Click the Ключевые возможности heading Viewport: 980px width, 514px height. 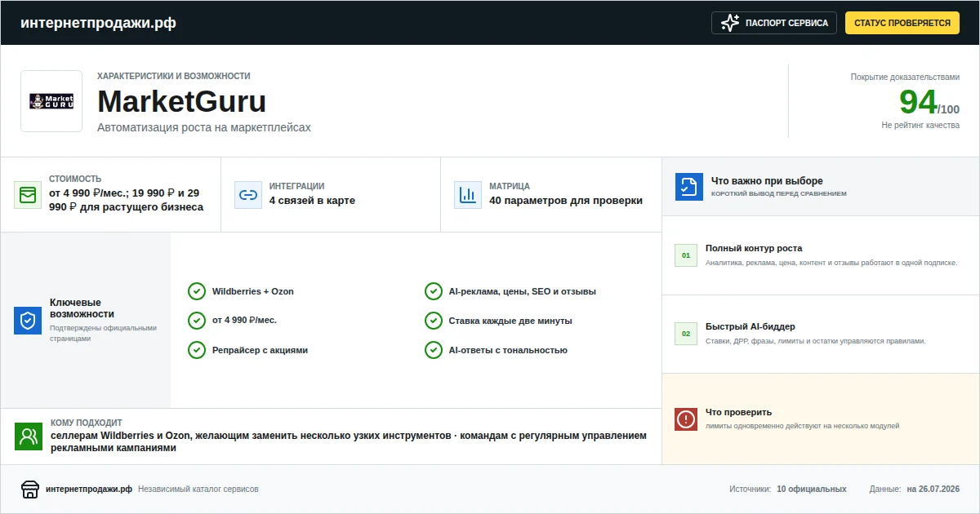coord(82,308)
